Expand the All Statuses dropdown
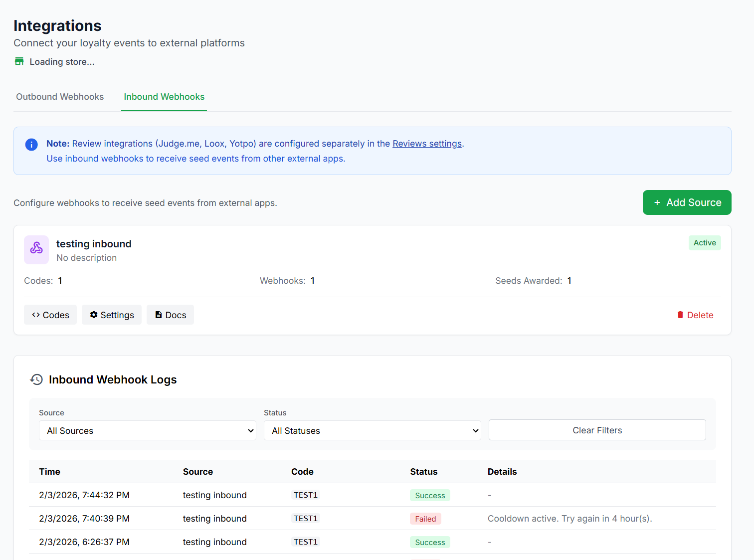 (372, 430)
